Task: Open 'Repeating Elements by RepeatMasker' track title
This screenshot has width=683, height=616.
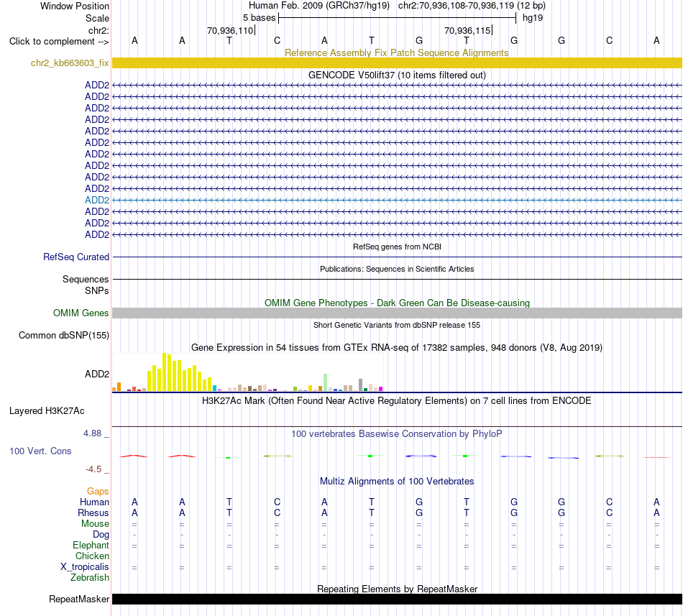Action: 397,589
